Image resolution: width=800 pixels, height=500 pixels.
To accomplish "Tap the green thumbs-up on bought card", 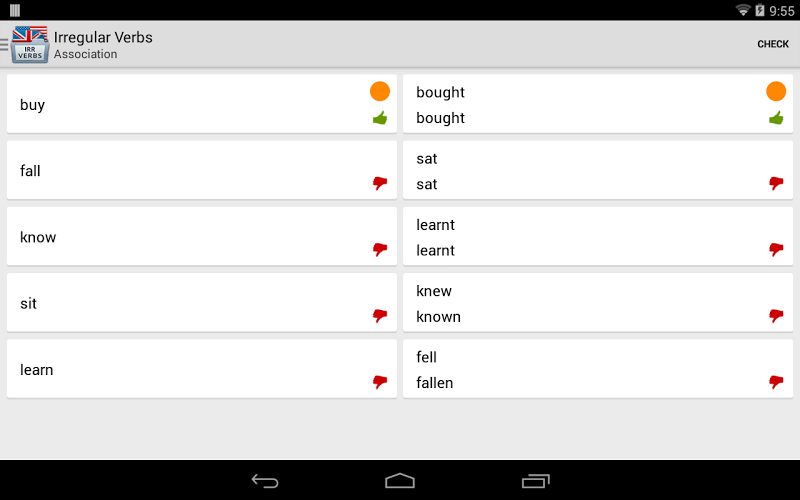I will click(776, 118).
